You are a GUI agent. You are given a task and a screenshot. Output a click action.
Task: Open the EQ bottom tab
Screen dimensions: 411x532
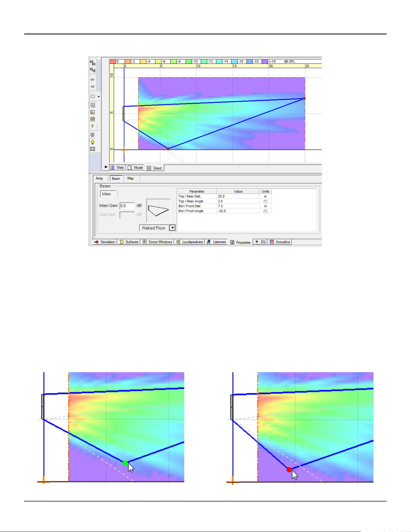pyautogui.click(x=260, y=242)
